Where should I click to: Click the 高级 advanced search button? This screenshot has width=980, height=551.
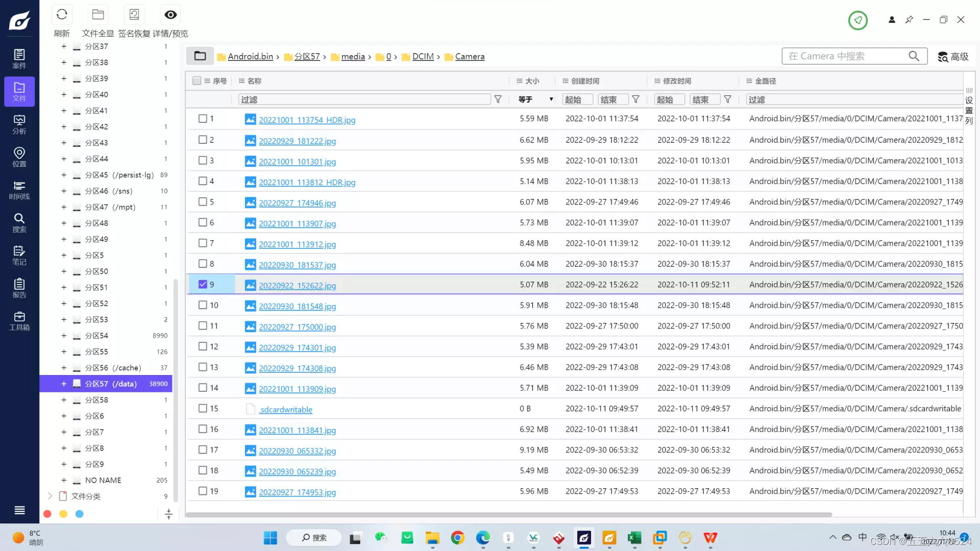click(x=953, y=57)
